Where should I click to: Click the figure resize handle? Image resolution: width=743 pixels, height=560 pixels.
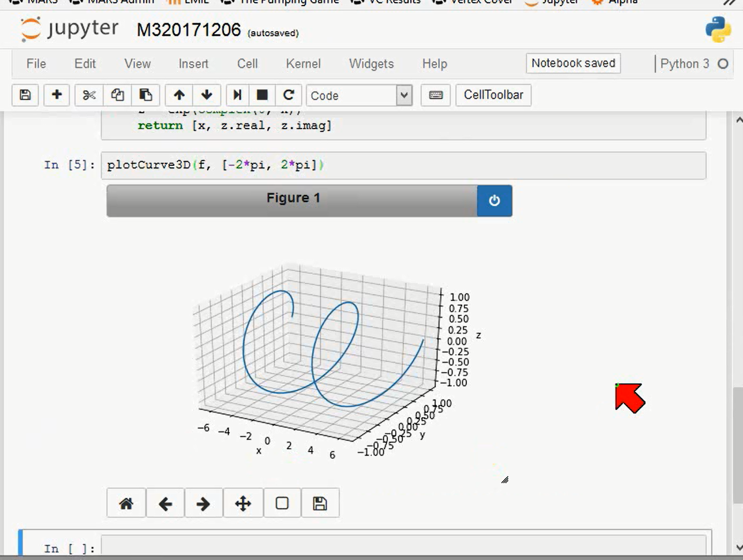click(505, 479)
